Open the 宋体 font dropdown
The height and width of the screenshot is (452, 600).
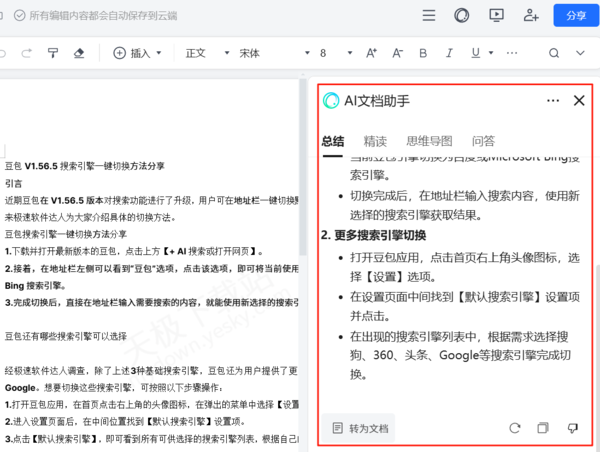click(274, 53)
